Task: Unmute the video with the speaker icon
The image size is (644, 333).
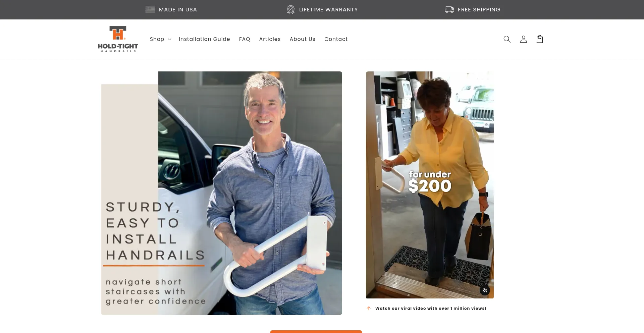Action: 485,290
